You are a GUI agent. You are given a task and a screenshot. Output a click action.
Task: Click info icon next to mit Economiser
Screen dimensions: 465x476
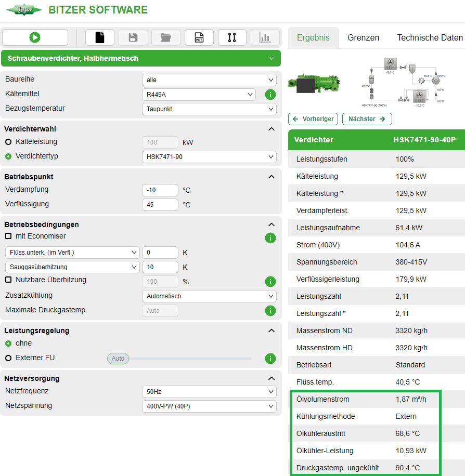click(270, 238)
